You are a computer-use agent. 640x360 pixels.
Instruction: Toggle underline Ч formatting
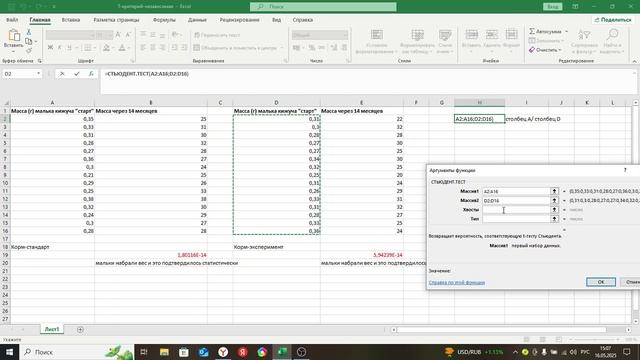click(x=69, y=48)
